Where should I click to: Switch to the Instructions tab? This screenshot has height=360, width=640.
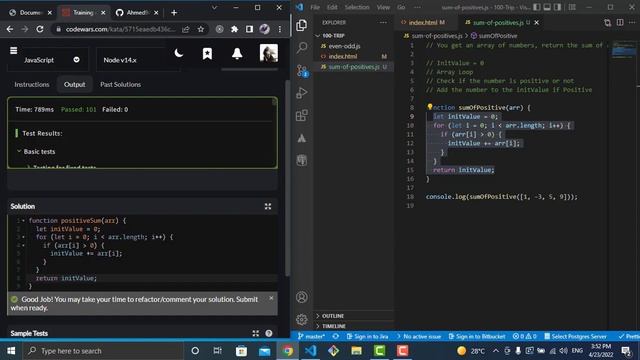[32, 84]
